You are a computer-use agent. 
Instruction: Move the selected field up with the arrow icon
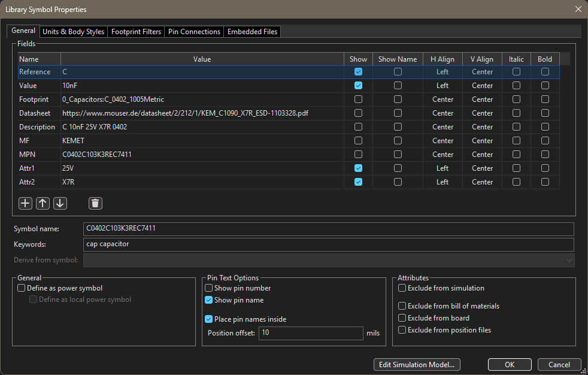click(43, 203)
